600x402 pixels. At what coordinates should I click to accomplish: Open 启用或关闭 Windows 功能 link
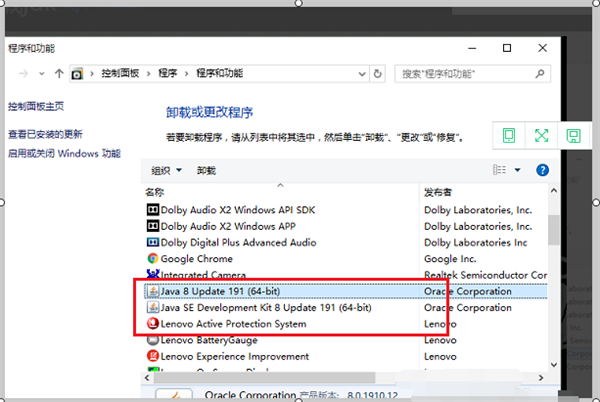tap(64, 154)
